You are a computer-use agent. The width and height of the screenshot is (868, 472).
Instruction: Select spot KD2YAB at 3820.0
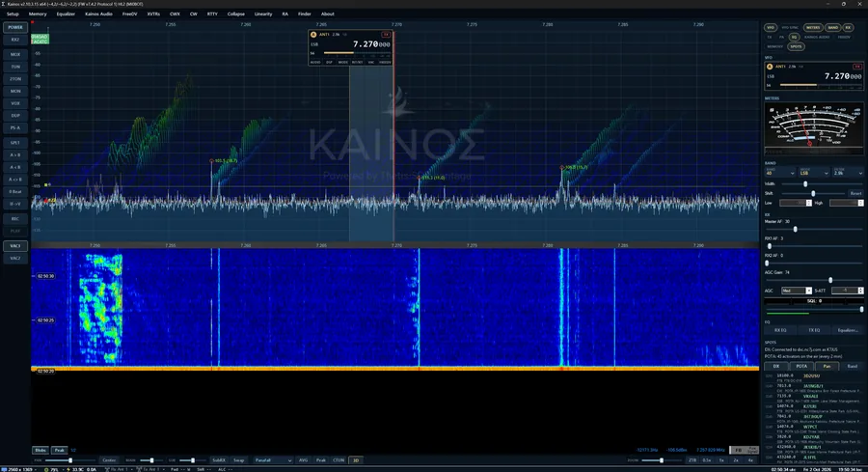813,439
